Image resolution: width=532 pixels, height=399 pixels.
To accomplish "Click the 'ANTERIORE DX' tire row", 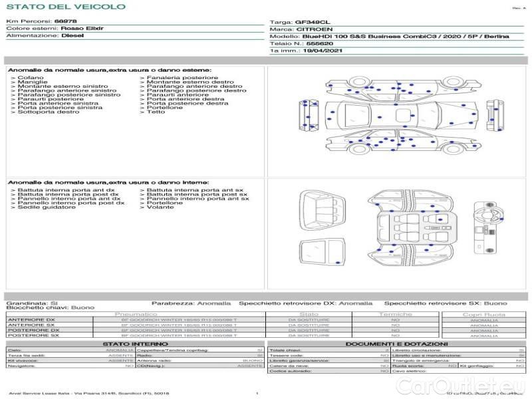I will point(27,320).
